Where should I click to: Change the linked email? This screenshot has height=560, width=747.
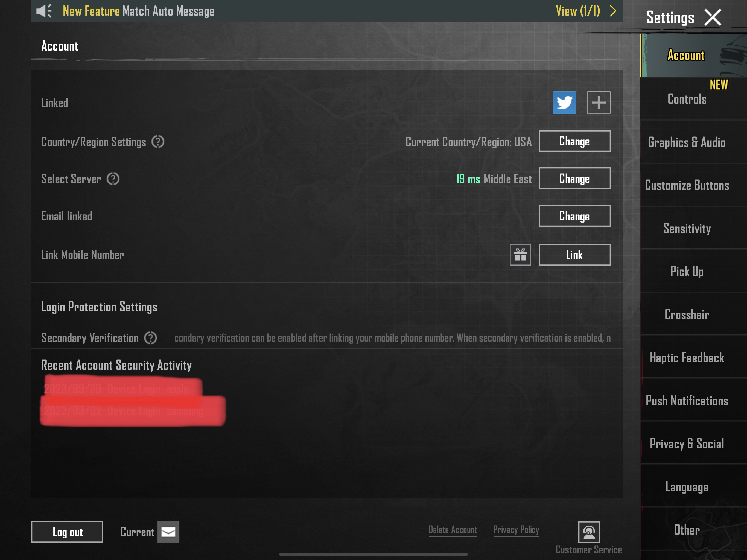574,216
